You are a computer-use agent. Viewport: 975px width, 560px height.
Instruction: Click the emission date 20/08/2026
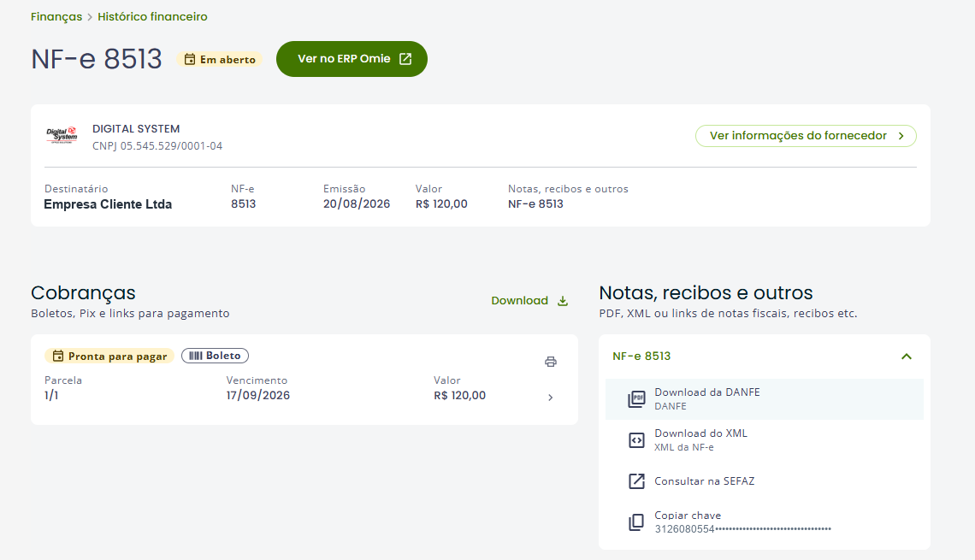tap(357, 203)
